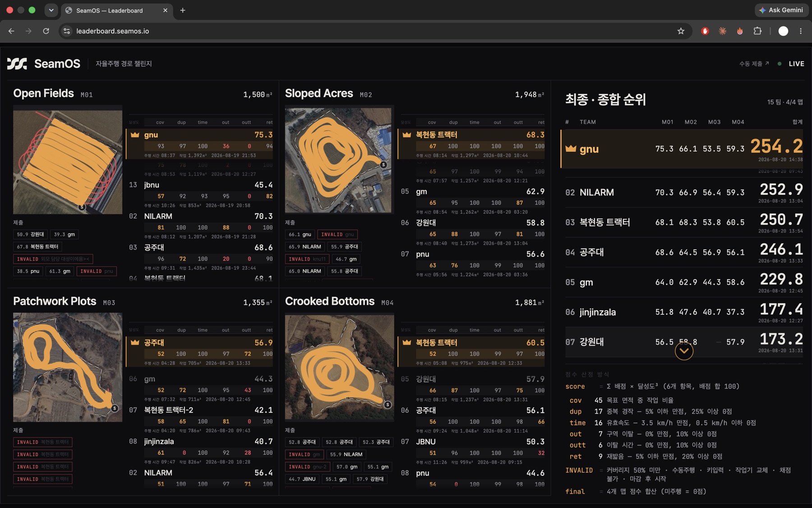The height and width of the screenshot is (508, 812).
Task: Open the browser extensions puzzle icon
Action: 757,31
